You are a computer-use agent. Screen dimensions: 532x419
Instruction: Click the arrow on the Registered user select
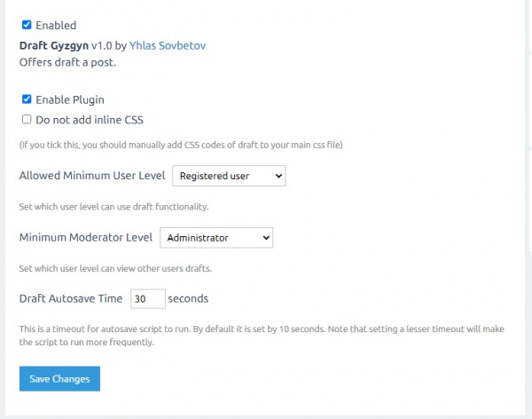(278, 176)
